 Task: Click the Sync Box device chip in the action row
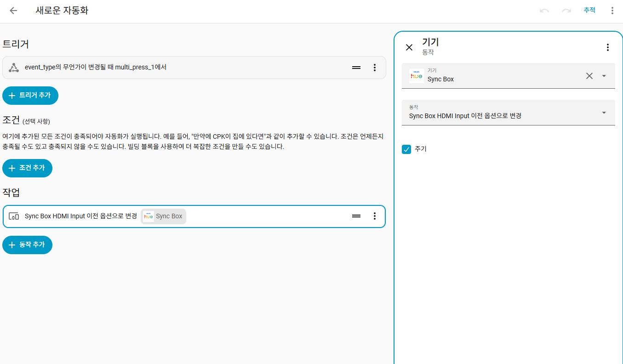click(x=163, y=216)
